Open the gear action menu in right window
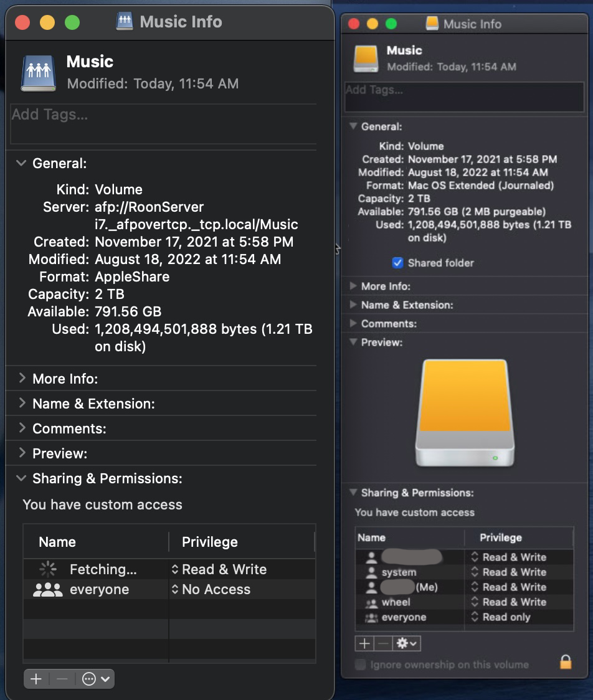The width and height of the screenshot is (593, 700). tap(406, 643)
